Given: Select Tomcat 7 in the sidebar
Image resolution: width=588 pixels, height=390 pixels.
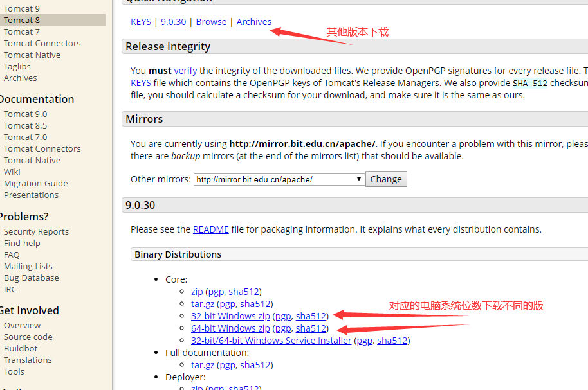Looking at the screenshot, I should pos(21,31).
